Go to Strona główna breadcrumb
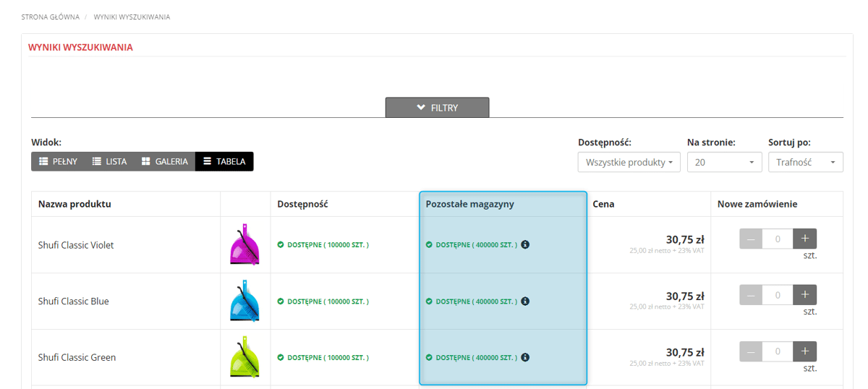The image size is (868, 389). [x=51, y=17]
